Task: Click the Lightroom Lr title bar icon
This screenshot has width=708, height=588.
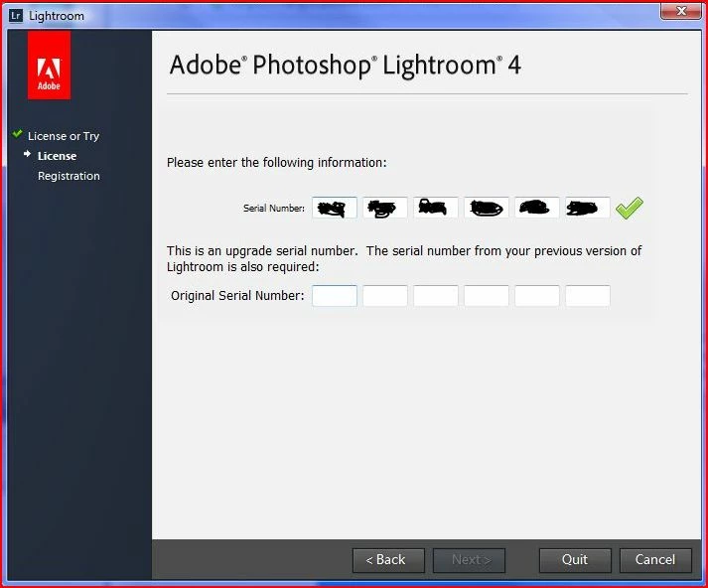Action: (x=16, y=16)
